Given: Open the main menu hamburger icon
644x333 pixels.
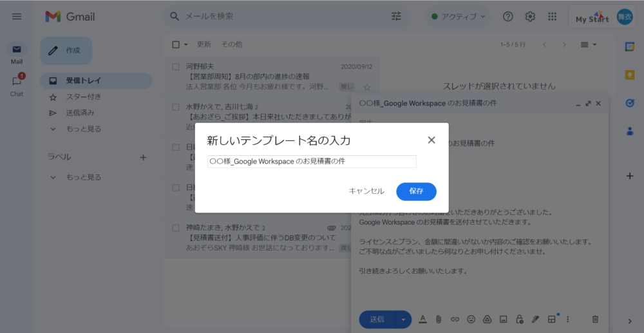Looking at the screenshot, I should coord(17,17).
